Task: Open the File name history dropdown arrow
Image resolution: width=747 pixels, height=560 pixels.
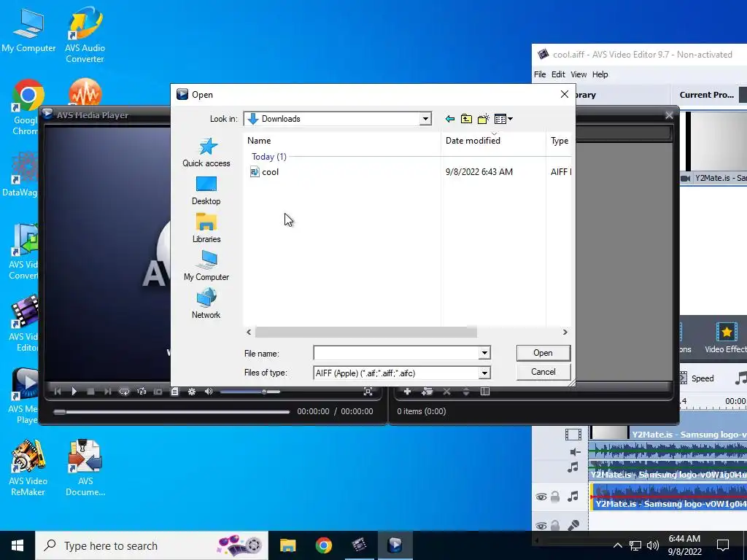Action: [484, 353]
